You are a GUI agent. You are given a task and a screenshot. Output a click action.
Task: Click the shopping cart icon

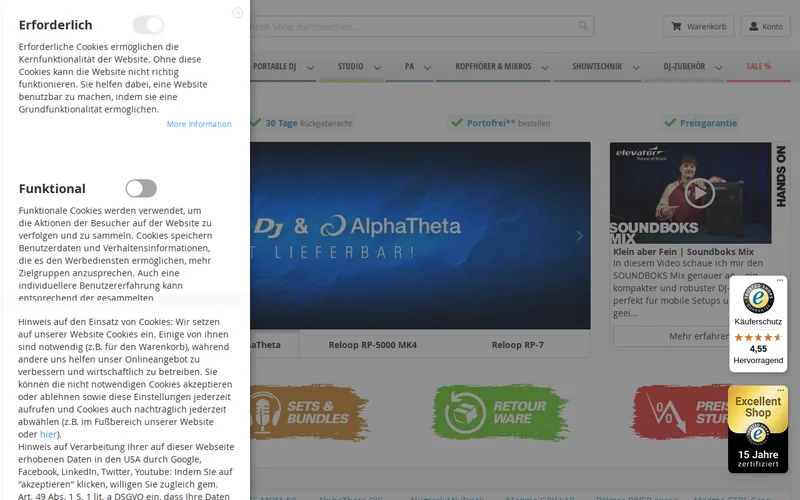point(676,26)
